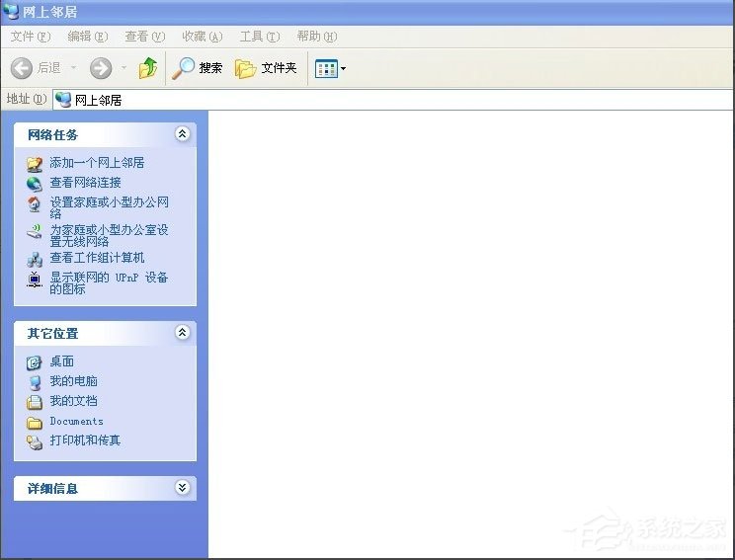
Task: Open the Back button history dropdown arrow
Action: (71, 68)
